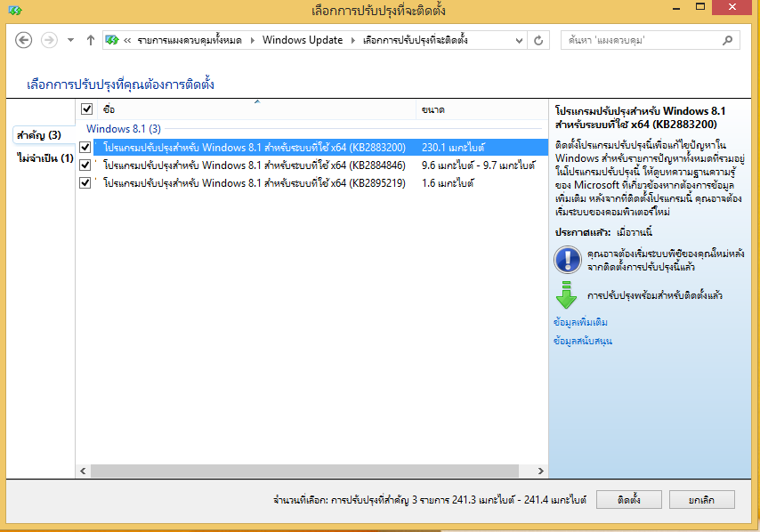Uncheck the KB2883200 update checkbox

coord(85,147)
